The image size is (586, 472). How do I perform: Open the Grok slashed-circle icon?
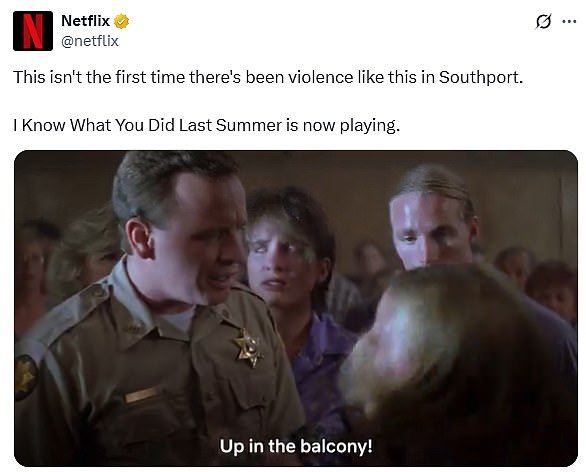543,22
